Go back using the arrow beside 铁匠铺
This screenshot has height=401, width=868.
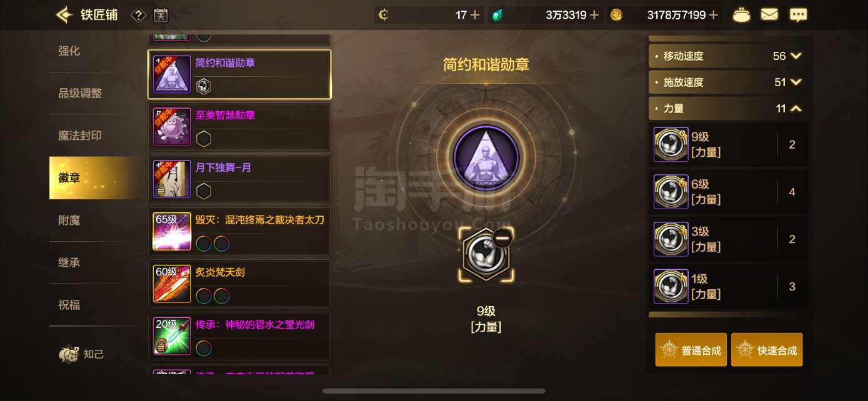[x=64, y=14]
